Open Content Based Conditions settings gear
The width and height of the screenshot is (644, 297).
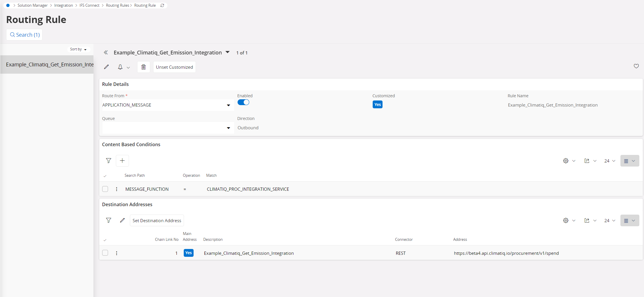tap(566, 161)
